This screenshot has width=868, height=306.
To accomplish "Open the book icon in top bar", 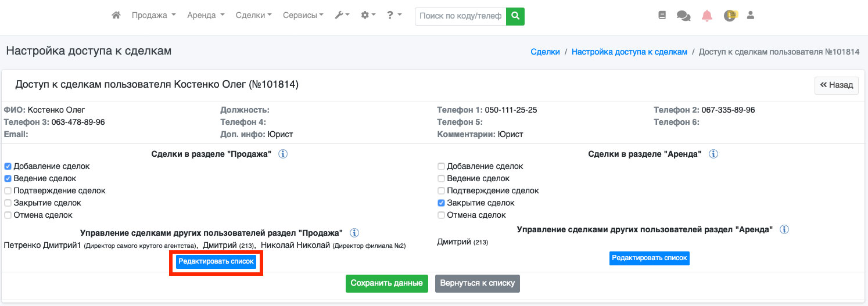I will 662,16.
